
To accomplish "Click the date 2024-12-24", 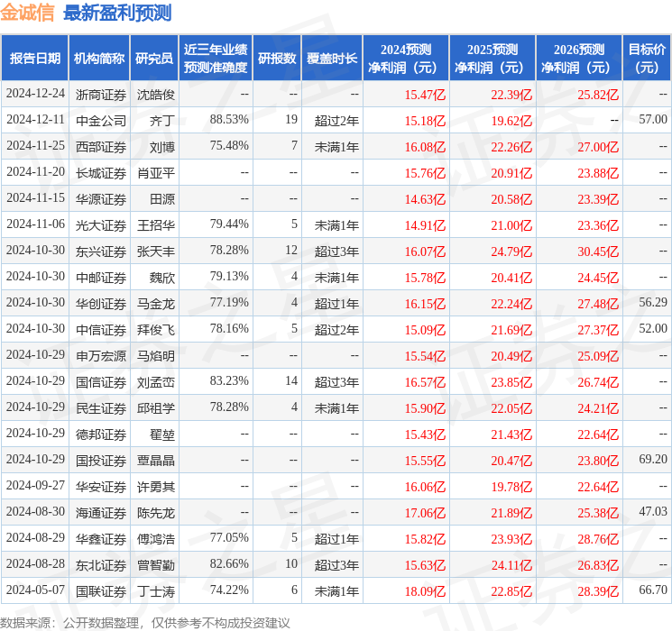I will pyautogui.click(x=35, y=93).
